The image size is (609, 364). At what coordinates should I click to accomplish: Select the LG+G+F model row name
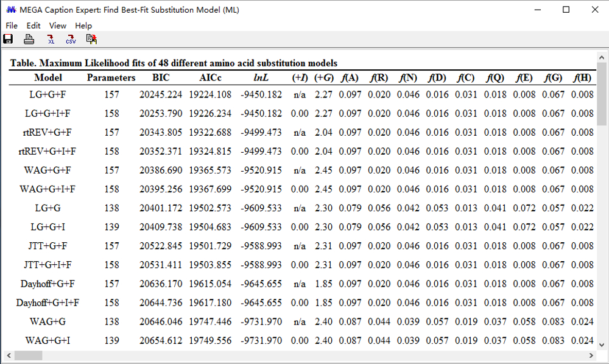(48, 94)
